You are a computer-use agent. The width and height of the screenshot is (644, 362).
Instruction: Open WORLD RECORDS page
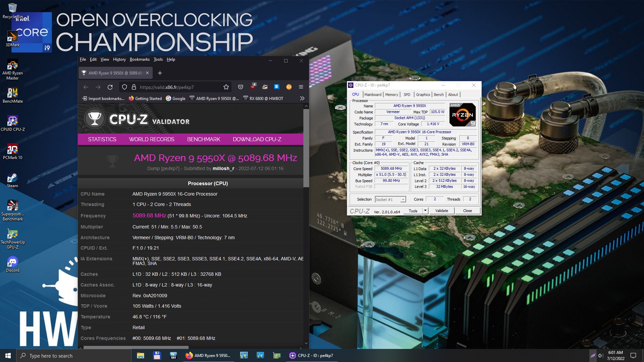click(152, 139)
